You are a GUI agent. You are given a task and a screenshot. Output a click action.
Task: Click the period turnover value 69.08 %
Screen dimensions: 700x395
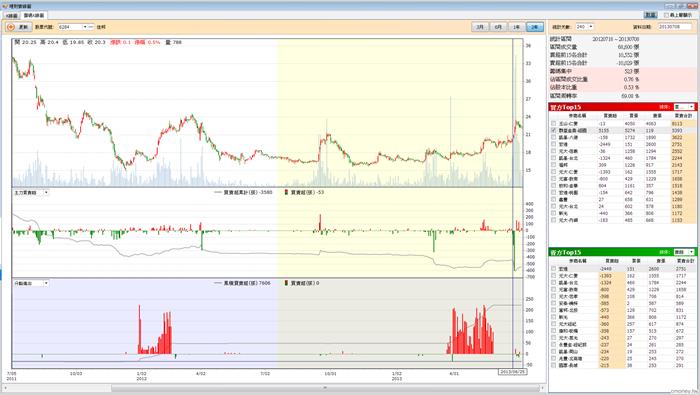pyautogui.click(x=631, y=96)
